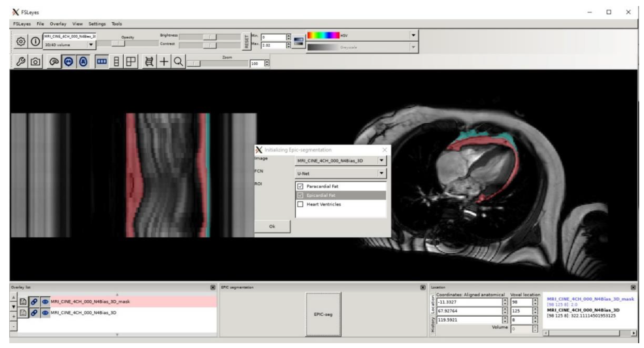
Task: Toggle the axial canvas view
Action: pos(83,62)
